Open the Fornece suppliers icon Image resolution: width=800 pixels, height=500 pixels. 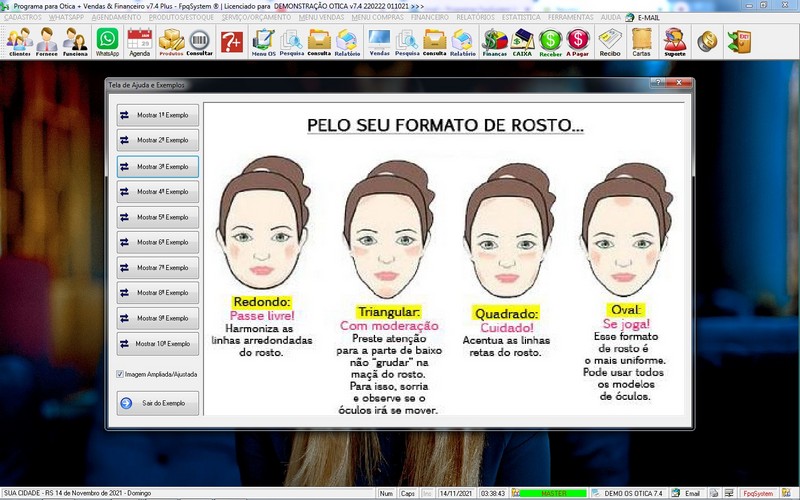point(46,42)
